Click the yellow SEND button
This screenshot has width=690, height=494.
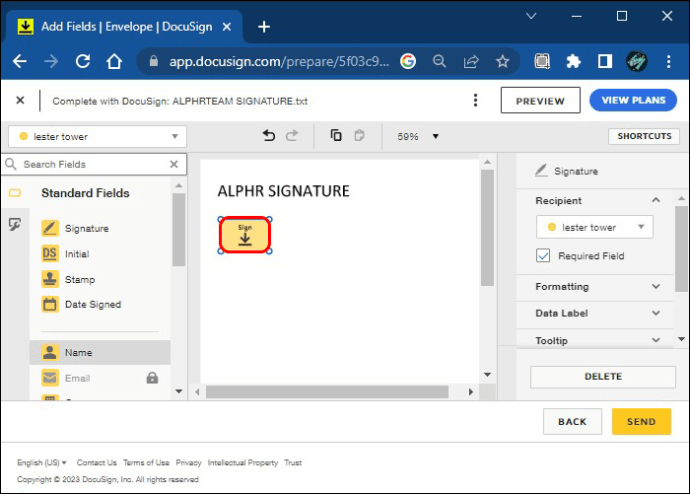(641, 421)
